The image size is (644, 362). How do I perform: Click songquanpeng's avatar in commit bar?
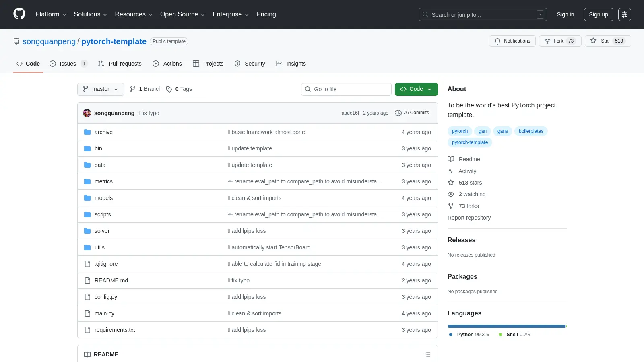pyautogui.click(x=87, y=113)
